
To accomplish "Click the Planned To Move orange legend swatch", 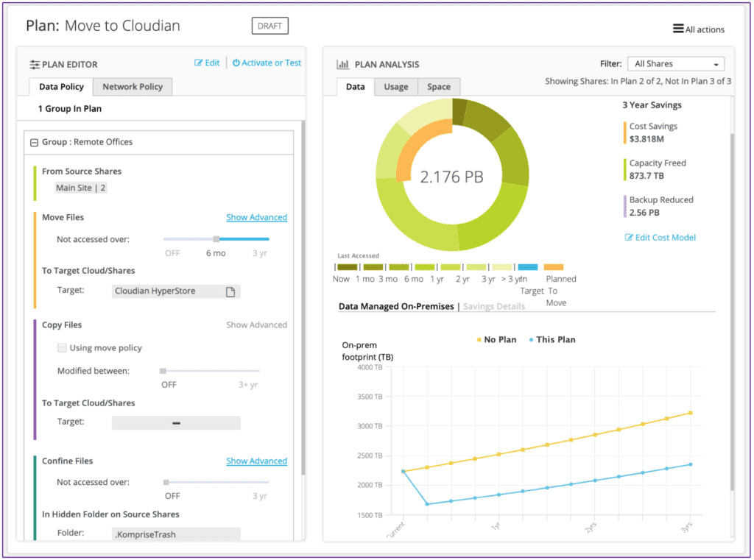I will pyautogui.click(x=554, y=267).
